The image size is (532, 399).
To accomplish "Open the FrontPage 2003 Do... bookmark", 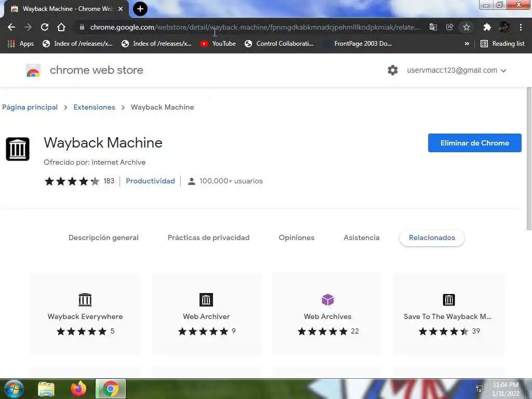I will (x=358, y=44).
